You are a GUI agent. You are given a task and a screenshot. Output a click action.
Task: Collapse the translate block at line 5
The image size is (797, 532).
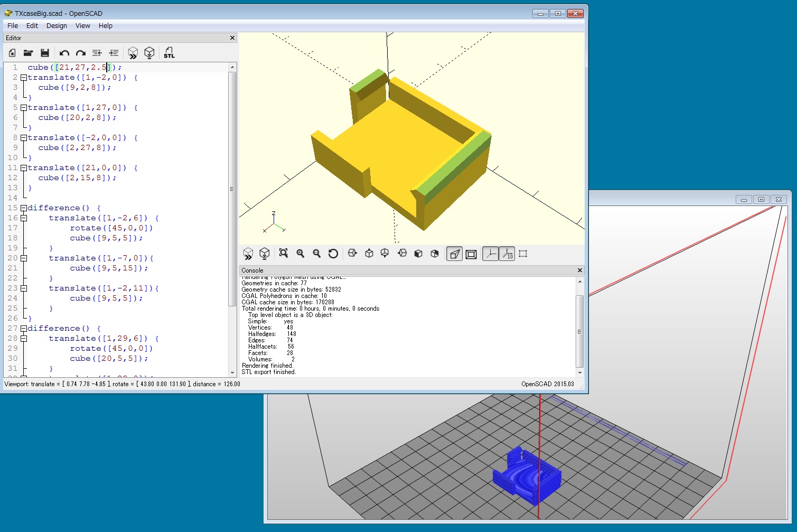pyautogui.click(x=23, y=108)
